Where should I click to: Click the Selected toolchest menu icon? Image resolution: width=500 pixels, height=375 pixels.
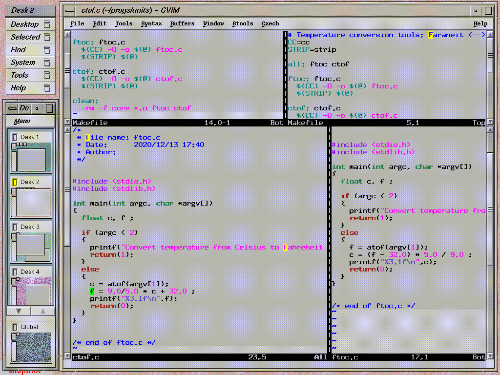coord(47,37)
